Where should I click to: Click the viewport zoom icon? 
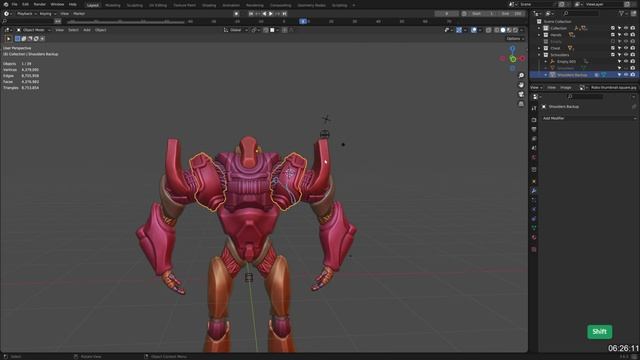(x=521, y=76)
